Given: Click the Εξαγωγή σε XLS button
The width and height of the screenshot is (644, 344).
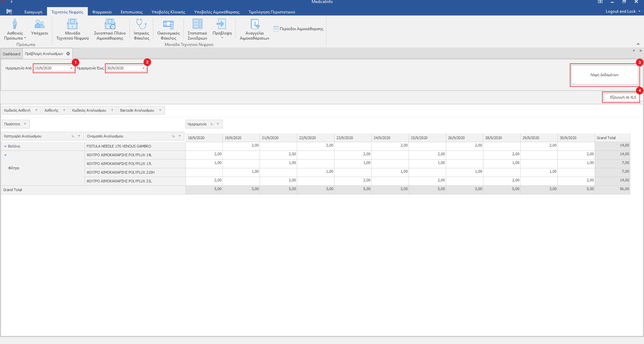Looking at the screenshot, I should click(623, 98).
